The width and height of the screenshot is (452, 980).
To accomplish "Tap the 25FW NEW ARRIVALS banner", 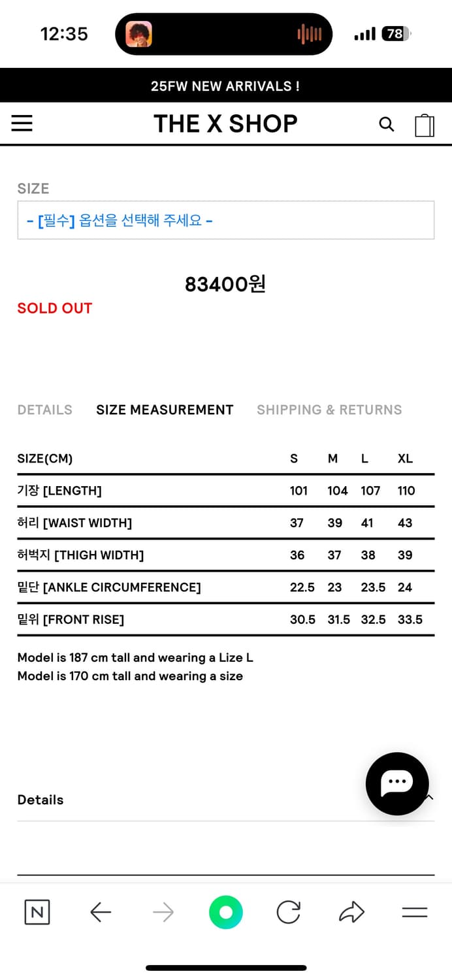I will click(x=226, y=86).
